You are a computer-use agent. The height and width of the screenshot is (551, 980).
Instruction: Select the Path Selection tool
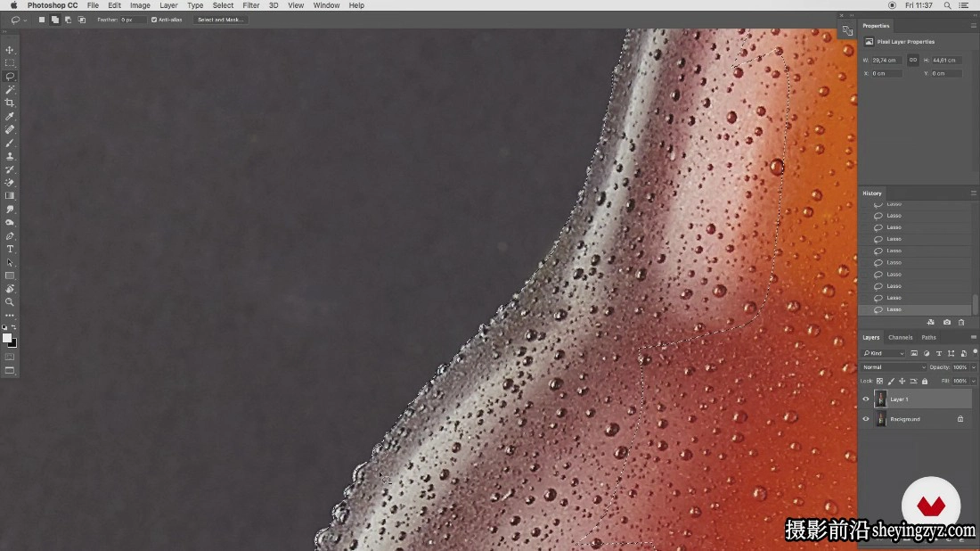10,263
